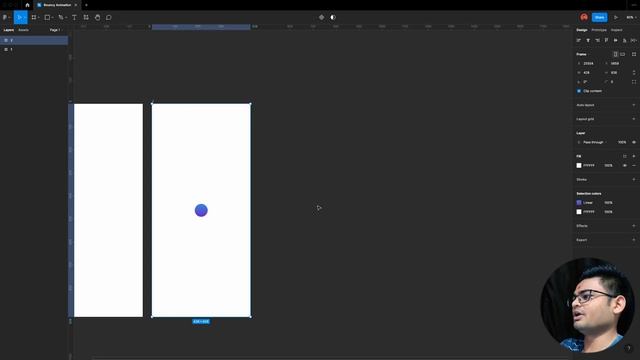Viewport: 640px width, 360px height.
Task: Select layer 2 in Layers panel
Action: click(x=34, y=40)
